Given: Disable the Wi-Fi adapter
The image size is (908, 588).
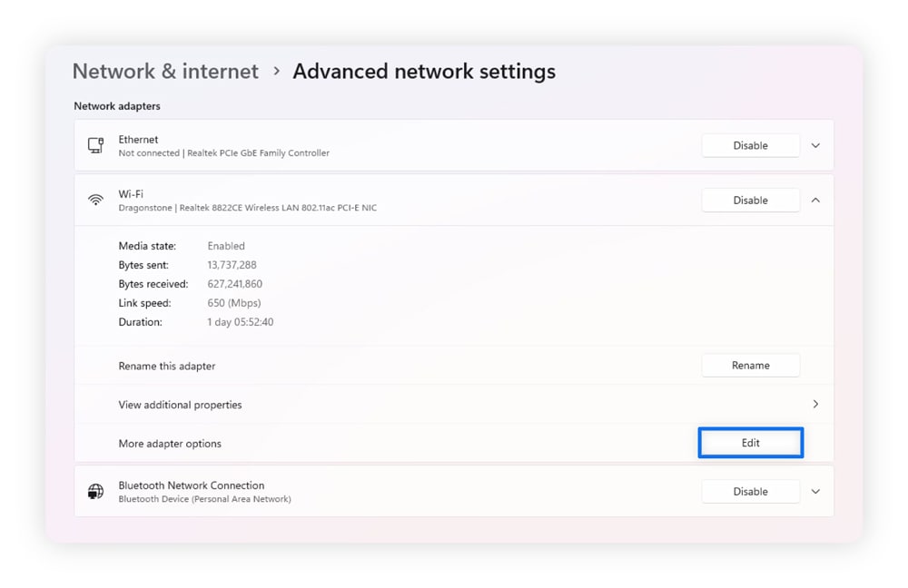Looking at the screenshot, I should (750, 200).
